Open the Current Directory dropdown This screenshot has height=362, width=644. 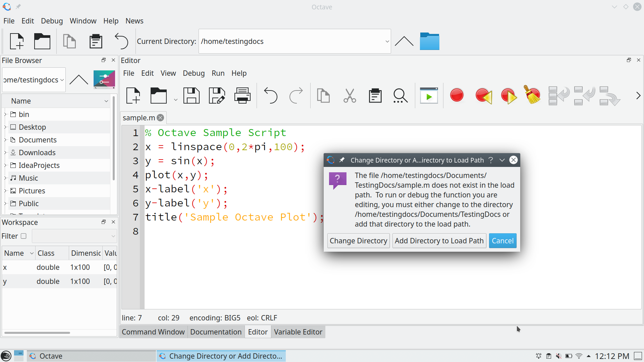[x=387, y=42]
